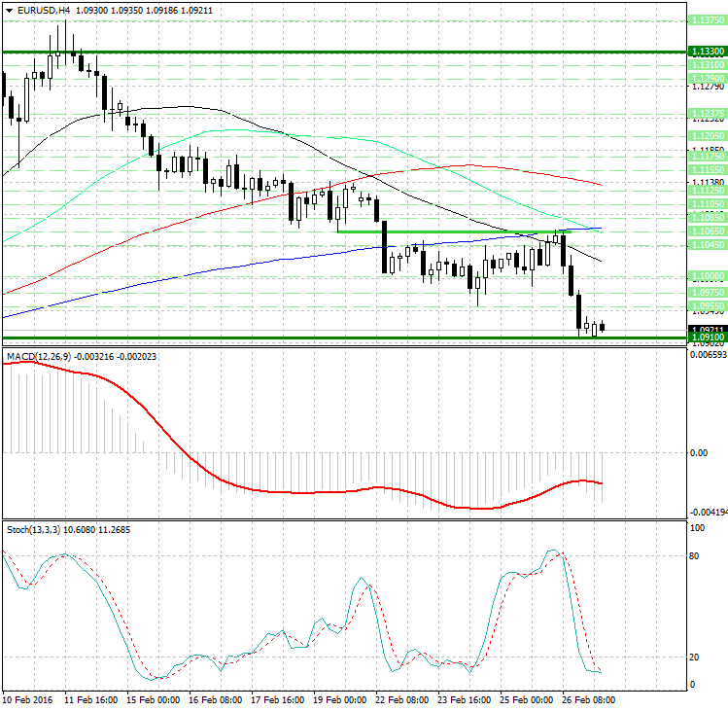This screenshot has width=728, height=711.
Task: Click the 1.13100 price level label
Action: click(708, 64)
